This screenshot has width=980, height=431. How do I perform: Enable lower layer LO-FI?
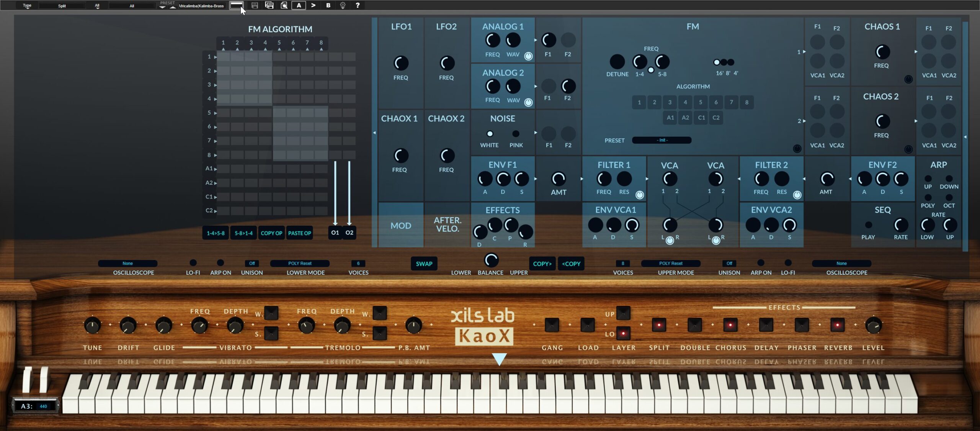click(193, 263)
